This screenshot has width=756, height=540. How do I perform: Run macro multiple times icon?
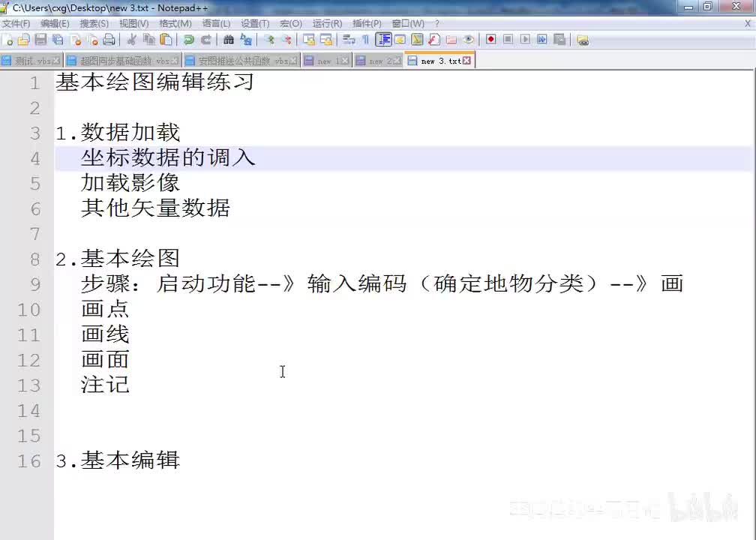click(x=542, y=40)
